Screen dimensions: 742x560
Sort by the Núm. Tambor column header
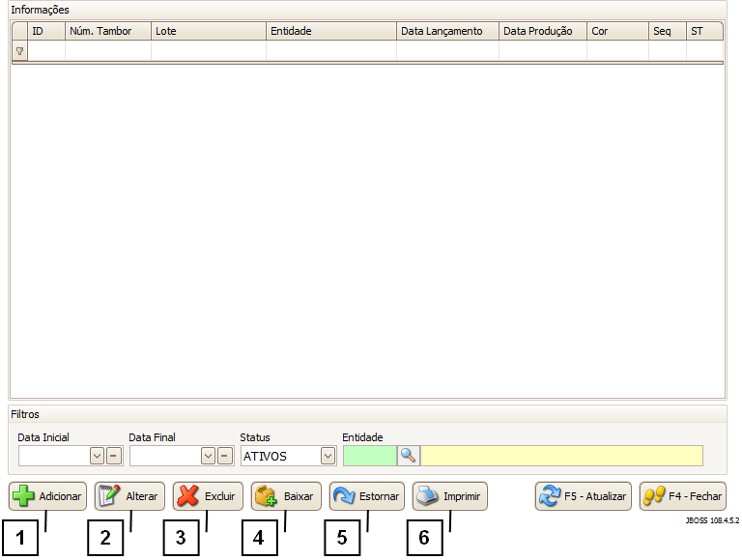click(107, 31)
